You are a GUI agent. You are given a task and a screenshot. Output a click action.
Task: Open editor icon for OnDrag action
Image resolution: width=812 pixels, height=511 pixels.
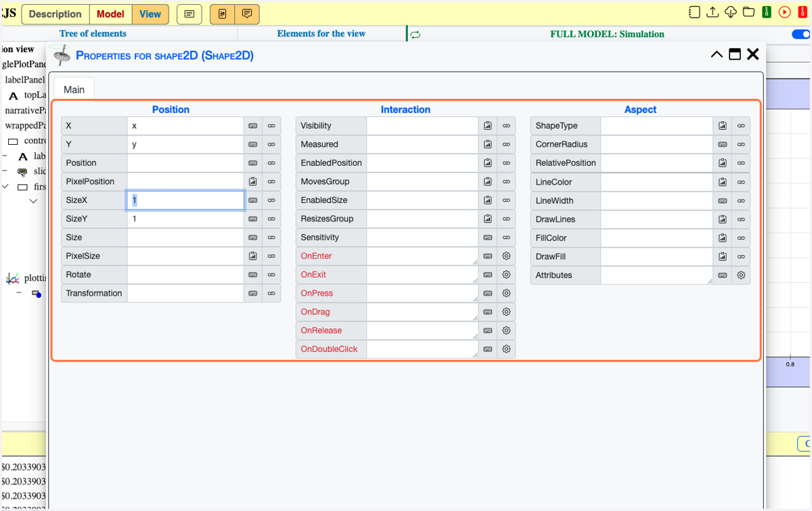coord(488,312)
